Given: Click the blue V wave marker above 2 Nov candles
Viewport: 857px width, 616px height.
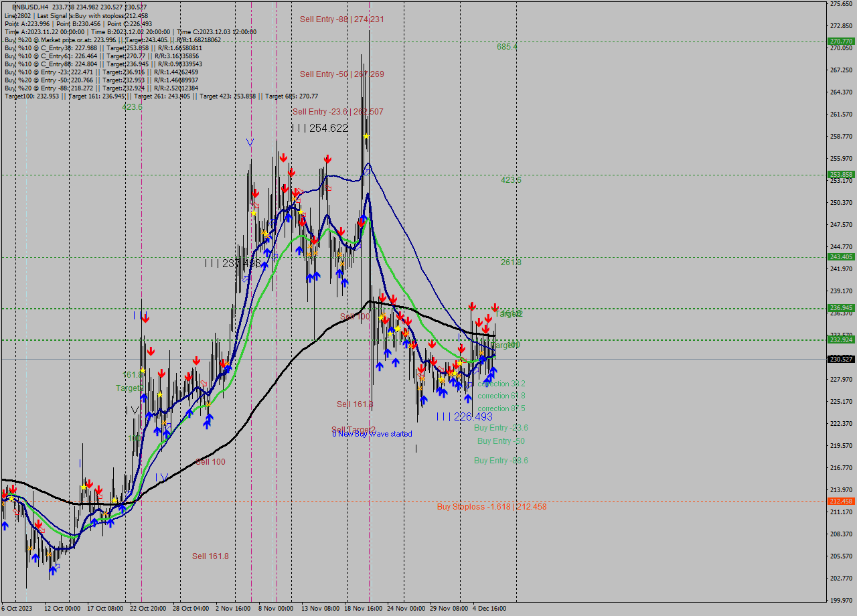Looking at the screenshot, I should 250,142.
